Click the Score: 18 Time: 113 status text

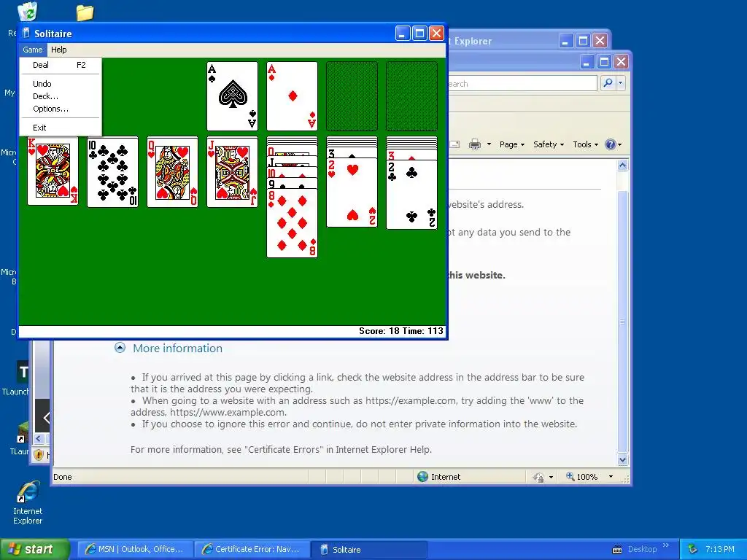(401, 331)
